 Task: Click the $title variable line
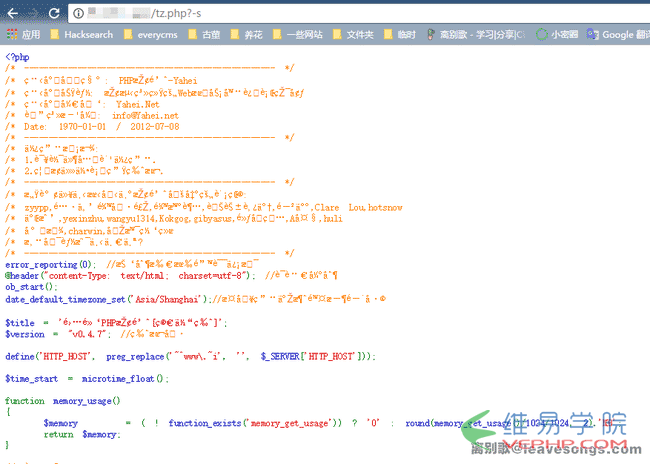116,322
